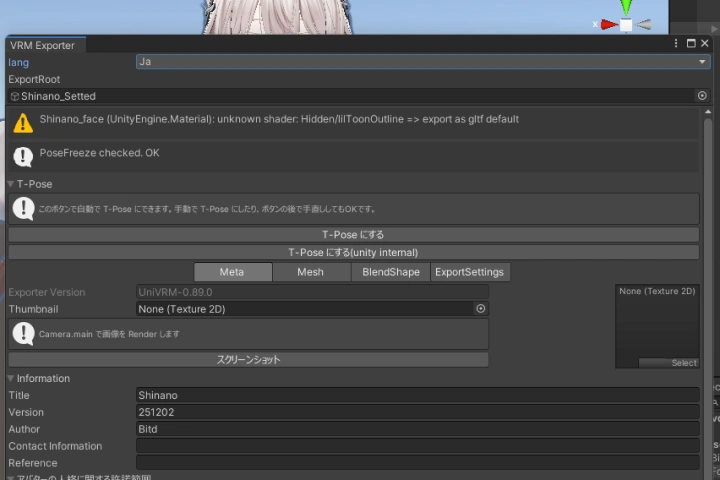This screenshot has height=480, width=720.
Task: Click the Version field containing 251202
Action: click(418, 412)
